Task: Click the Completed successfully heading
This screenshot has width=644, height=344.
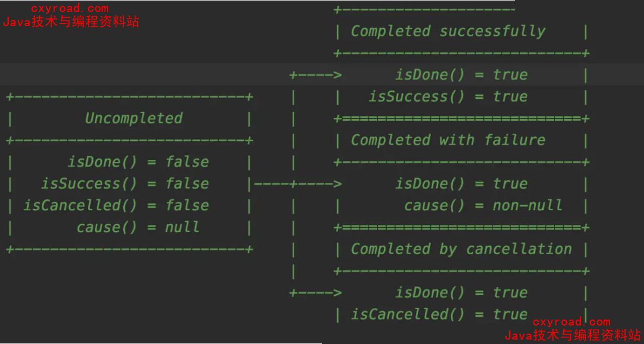Action: pos(448,32)
